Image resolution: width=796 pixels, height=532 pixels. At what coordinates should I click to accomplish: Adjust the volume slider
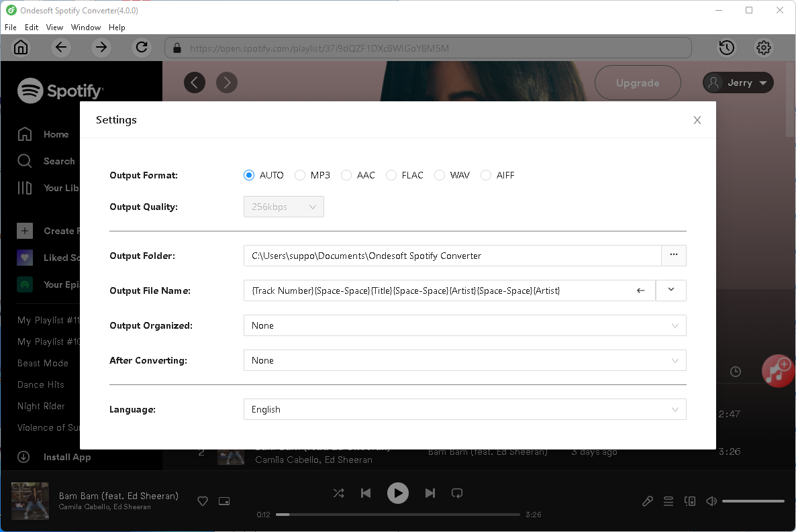tap(753, 501)
